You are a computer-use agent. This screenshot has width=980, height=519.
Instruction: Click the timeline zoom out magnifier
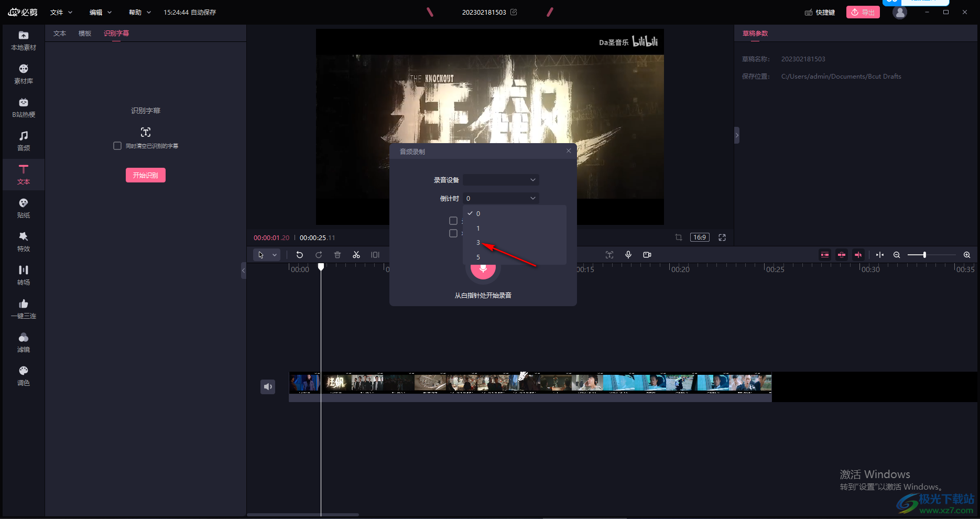tap(897, 255)
